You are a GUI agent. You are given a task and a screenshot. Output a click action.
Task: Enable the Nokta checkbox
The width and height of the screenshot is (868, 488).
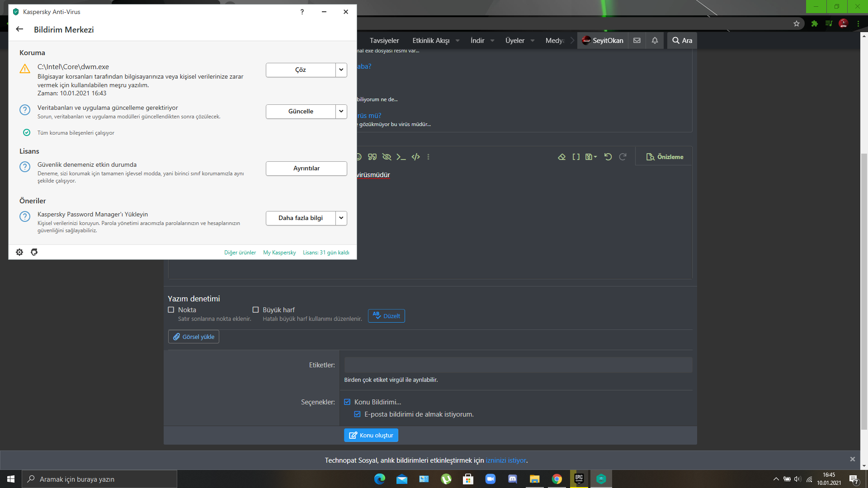171,310
